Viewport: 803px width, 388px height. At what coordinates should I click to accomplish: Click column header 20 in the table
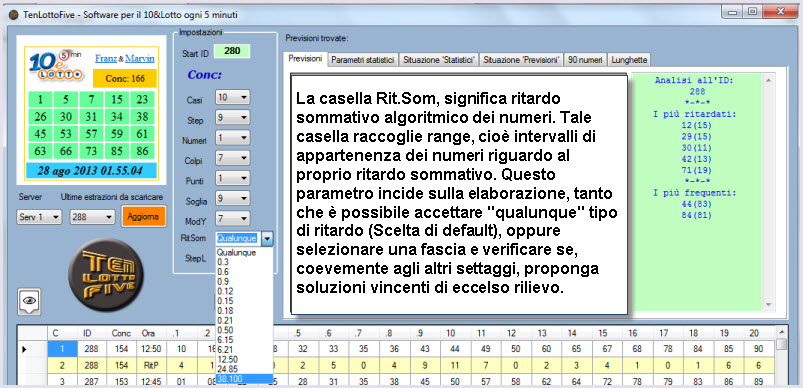(760, 333)
